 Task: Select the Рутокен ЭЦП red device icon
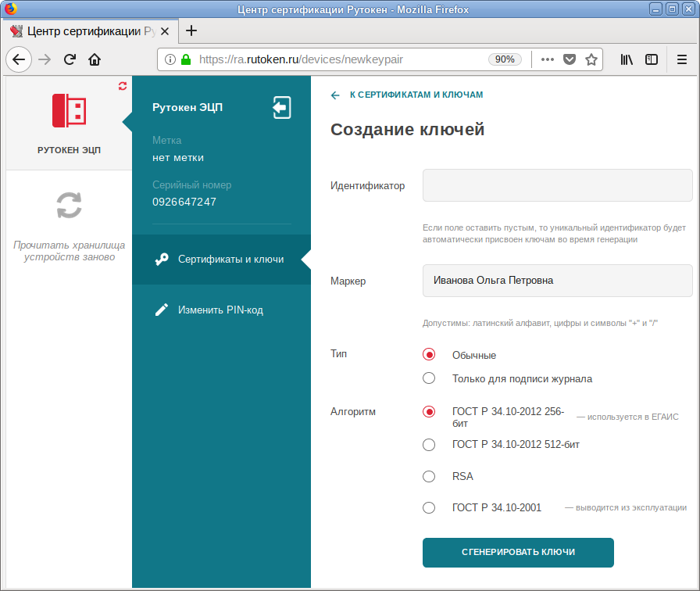coord(70,110)
